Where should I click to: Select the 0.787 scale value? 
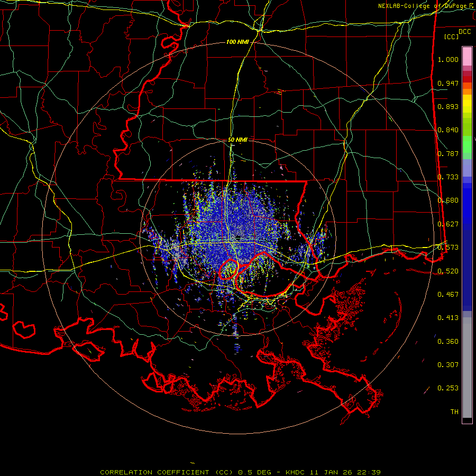click(x=448, y=153)
